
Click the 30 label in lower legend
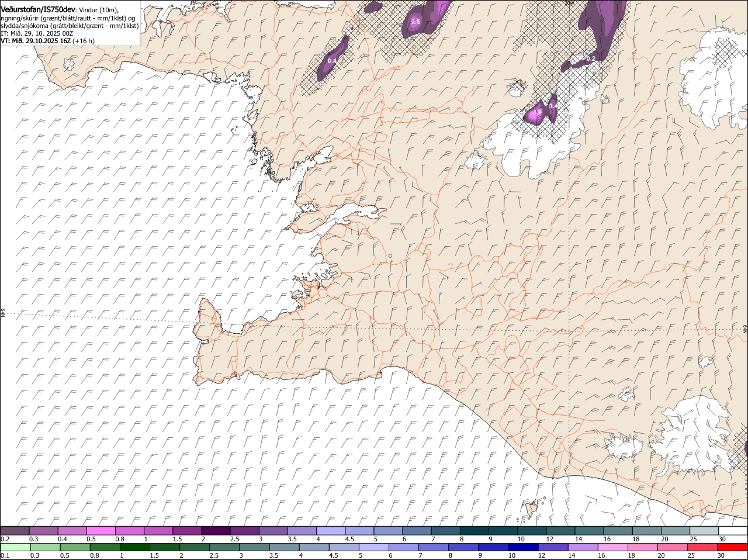tap(721, 555)
